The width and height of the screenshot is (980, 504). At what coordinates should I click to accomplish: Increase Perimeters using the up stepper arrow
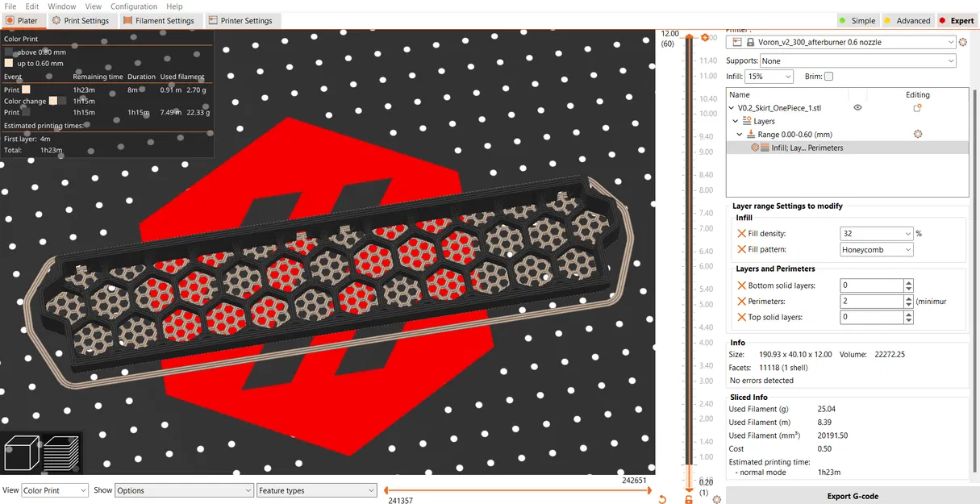click(910, 298)
